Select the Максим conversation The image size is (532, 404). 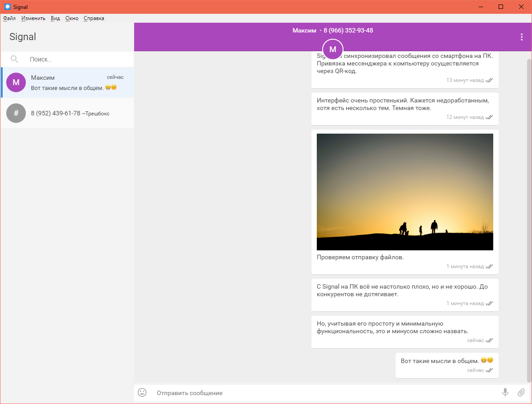coord(67,82)
